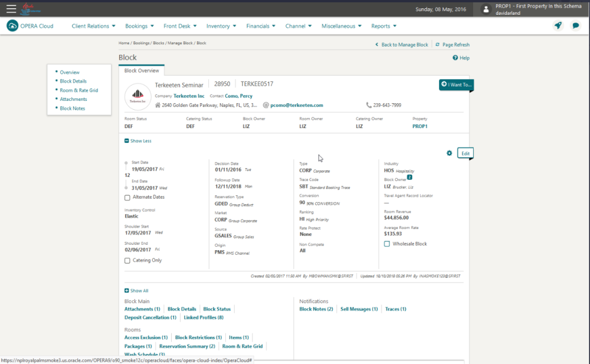This screenshot has height=364, width=590.
Task: Open the Block Restrictions (1) link
Action: tap(198, 337)
